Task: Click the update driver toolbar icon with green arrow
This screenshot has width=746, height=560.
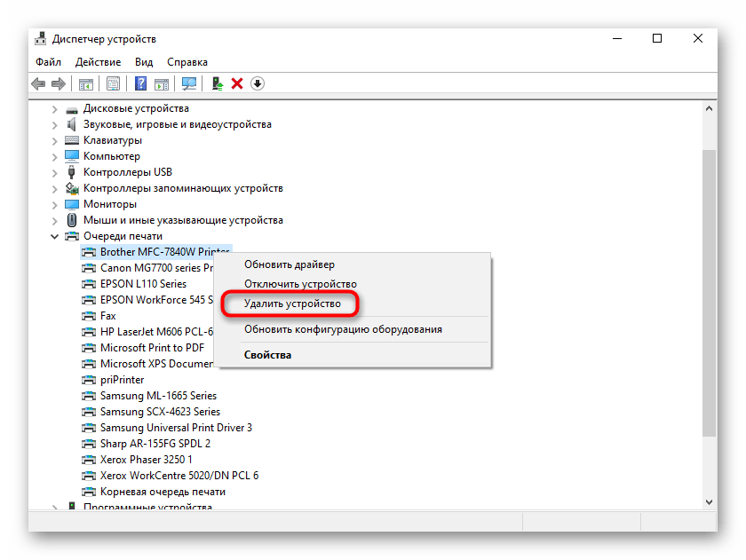Action: point(217,83)
